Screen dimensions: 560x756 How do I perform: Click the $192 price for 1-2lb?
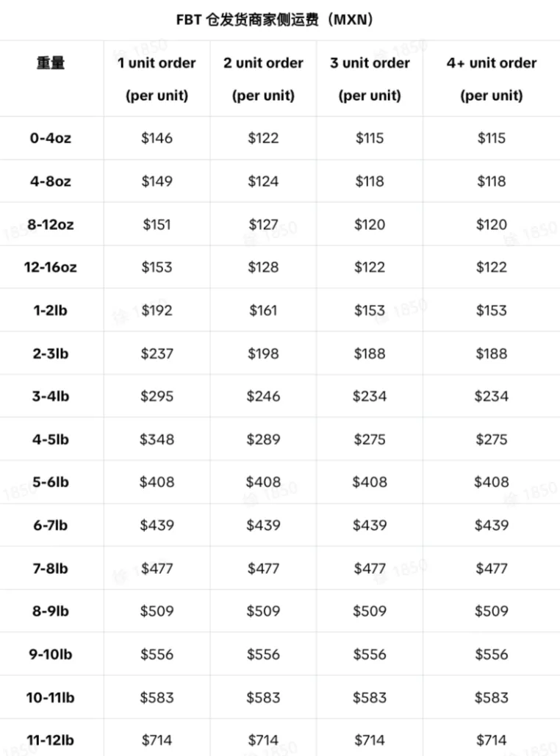[157, 310]
